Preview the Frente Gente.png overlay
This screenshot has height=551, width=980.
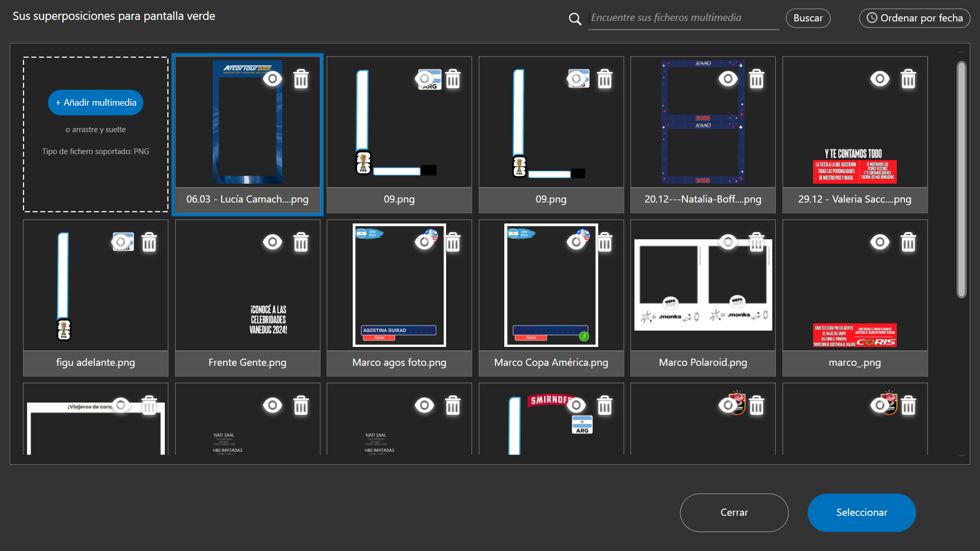[273, 242]
